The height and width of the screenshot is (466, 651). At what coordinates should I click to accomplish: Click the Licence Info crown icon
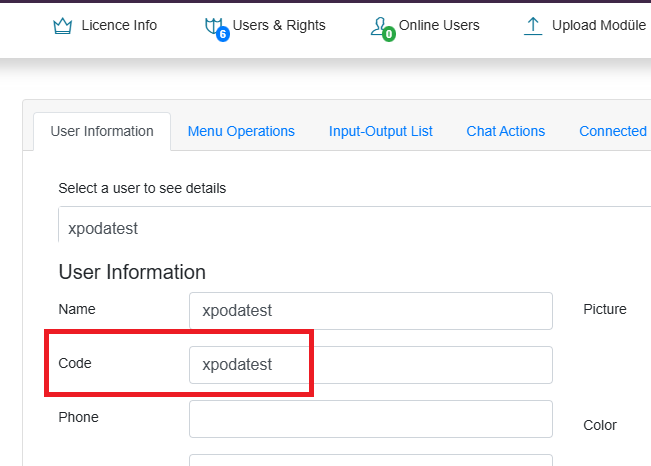(63, 26)
